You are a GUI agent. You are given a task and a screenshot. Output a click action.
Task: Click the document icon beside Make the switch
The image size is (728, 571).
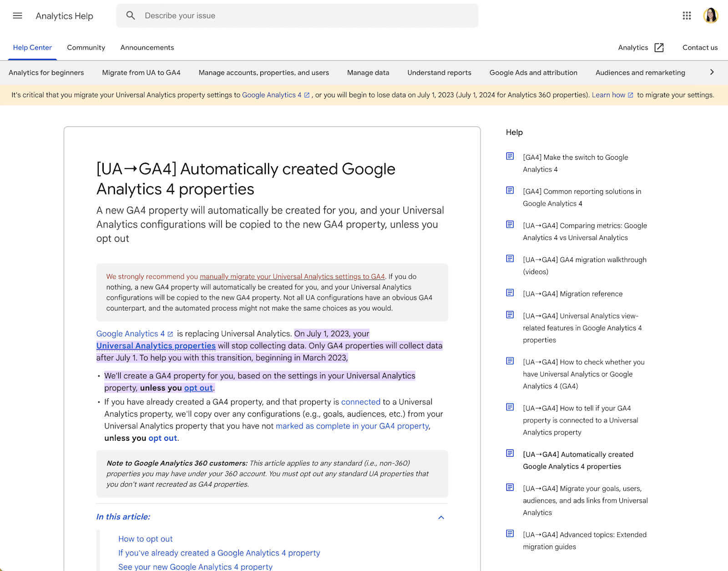click(x=510, y=156)
